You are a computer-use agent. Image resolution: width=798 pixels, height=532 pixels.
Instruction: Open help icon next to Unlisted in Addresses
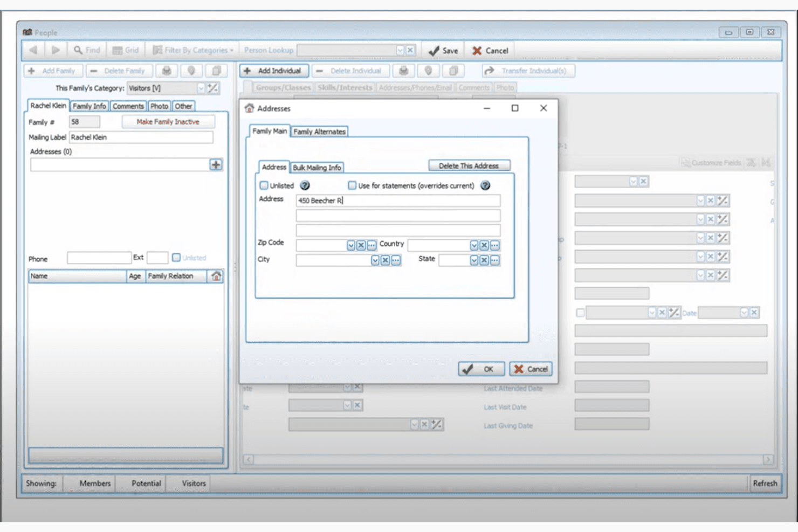tap(305, 185)
